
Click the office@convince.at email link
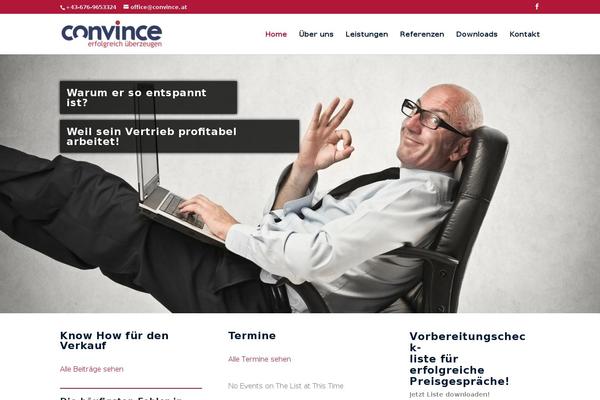point(158,7)
